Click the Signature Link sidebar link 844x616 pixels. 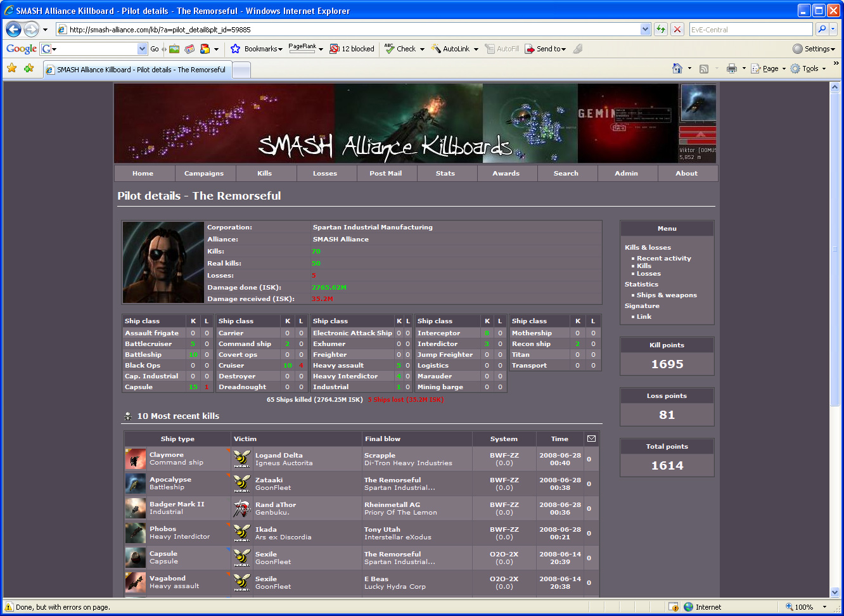644,317
